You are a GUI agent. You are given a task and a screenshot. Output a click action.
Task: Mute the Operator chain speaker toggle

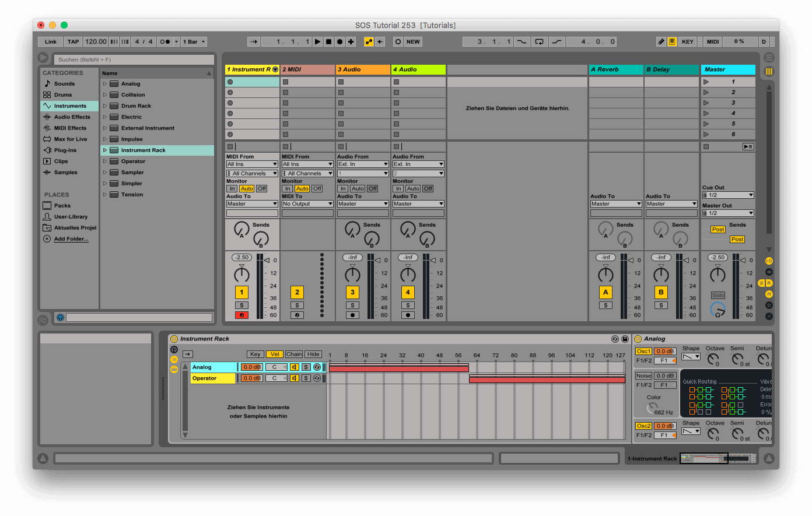294,378
